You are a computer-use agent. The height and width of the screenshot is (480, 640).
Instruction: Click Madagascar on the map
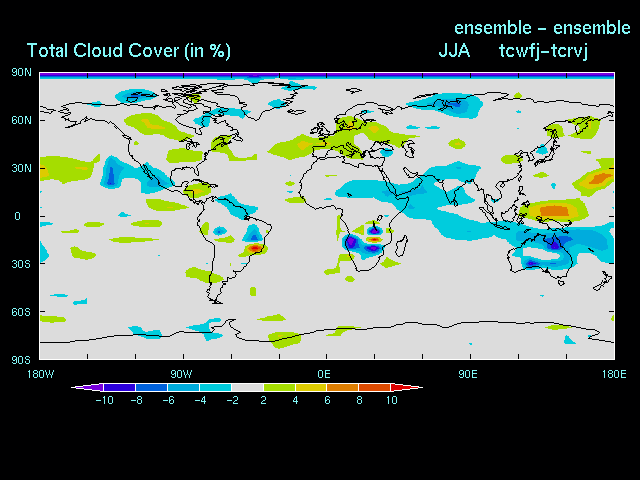402,246
